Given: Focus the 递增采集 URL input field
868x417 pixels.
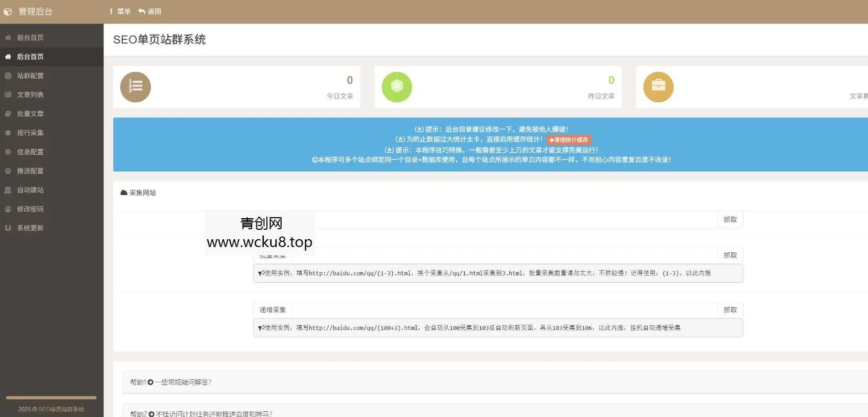Looking at the screenshot, I should [505, 310].
